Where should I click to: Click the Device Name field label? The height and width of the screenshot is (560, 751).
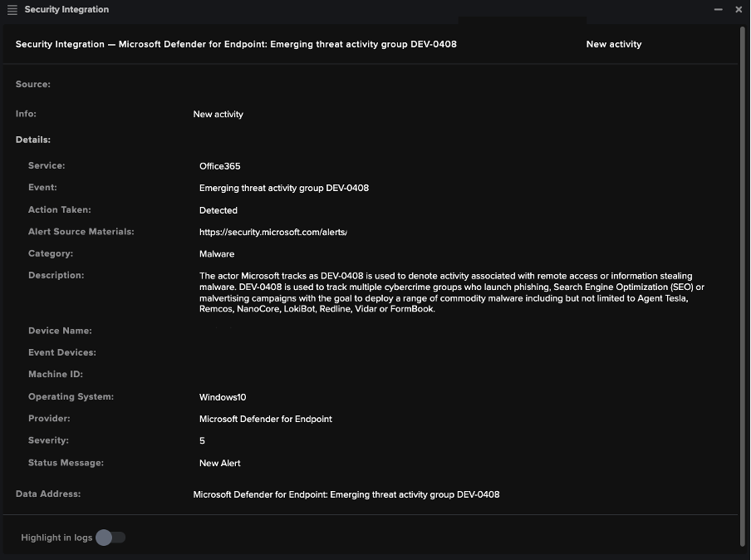pos(58,330)
